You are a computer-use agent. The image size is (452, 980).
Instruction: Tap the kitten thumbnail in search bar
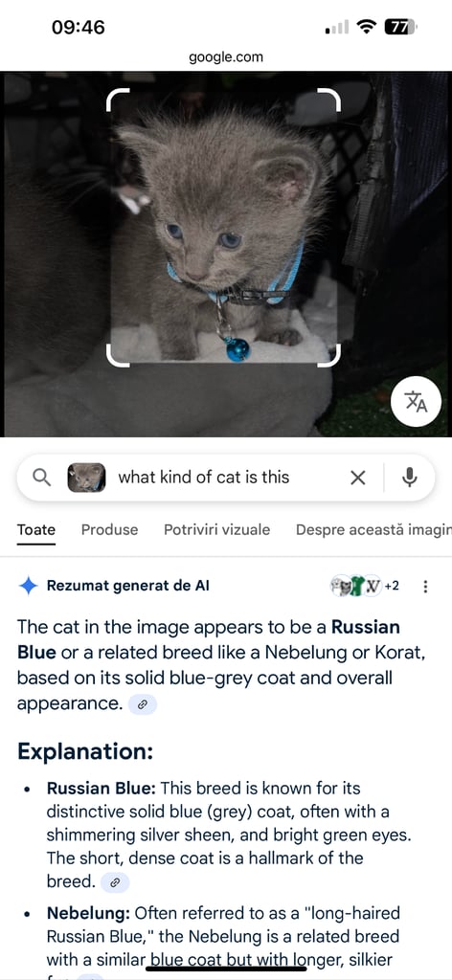[86, 478]
